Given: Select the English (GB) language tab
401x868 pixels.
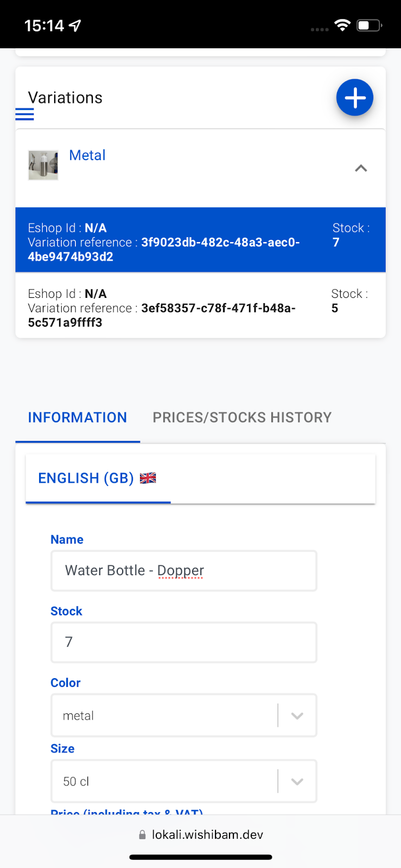Looking at the screenshot, I should coord(86,478).
